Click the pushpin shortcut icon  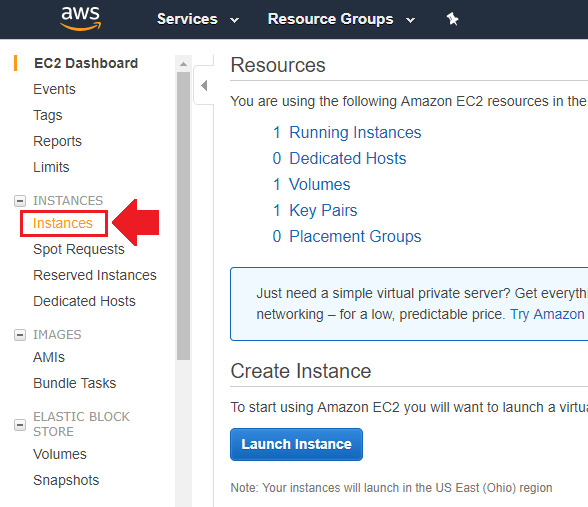452,19
